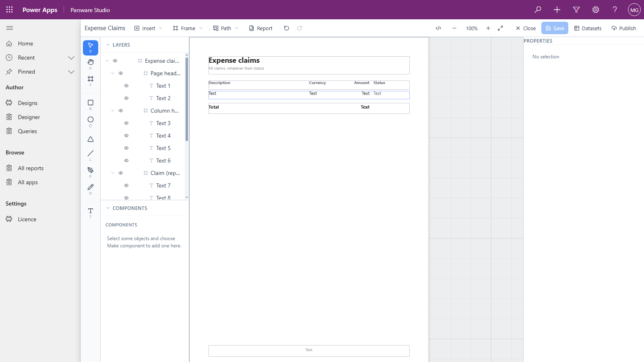Hide the Text 4 layer
644x362 pixels.
[x=126, y=136]
